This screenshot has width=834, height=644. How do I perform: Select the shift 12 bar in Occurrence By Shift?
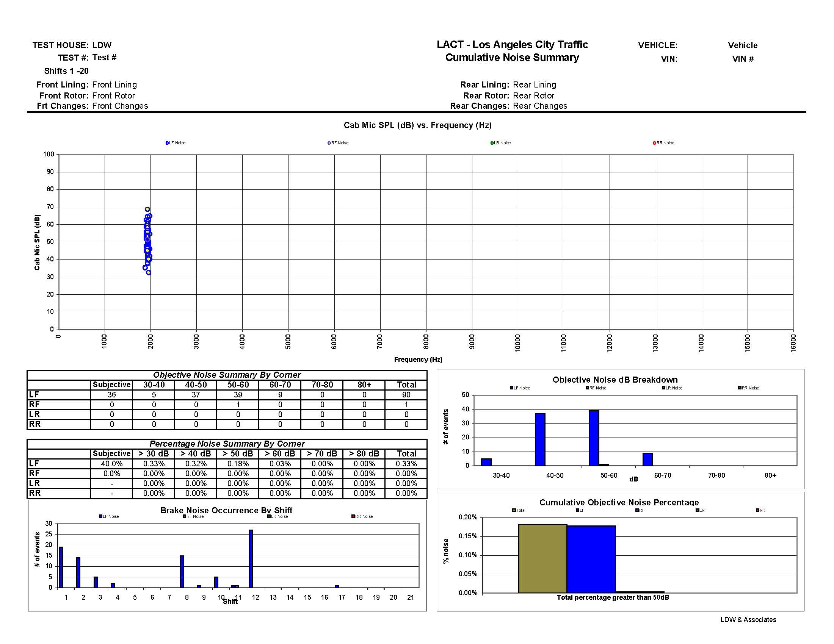coord(251,558)
